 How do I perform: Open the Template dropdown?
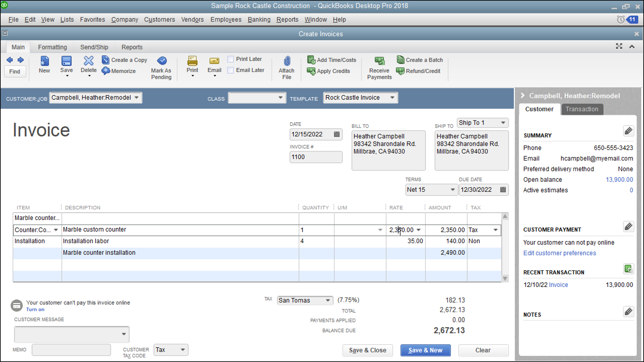(392, 98)
